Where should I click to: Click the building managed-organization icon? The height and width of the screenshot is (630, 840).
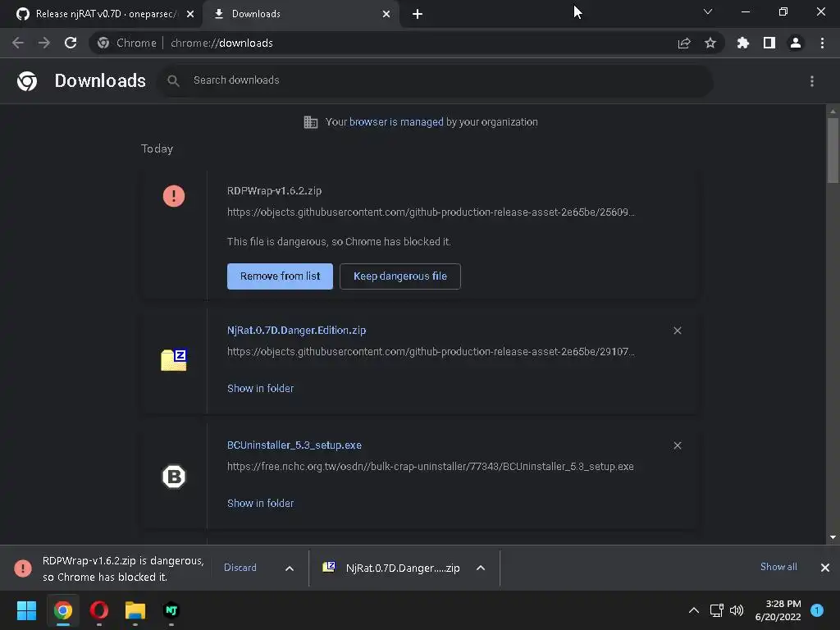click(311, 122)
